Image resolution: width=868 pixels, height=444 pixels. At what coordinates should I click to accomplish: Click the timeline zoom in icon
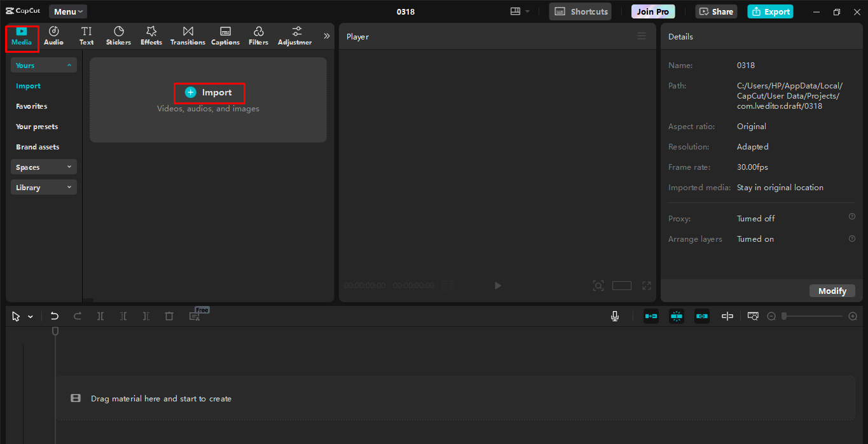pyautogui.click(x=853, y=316)
